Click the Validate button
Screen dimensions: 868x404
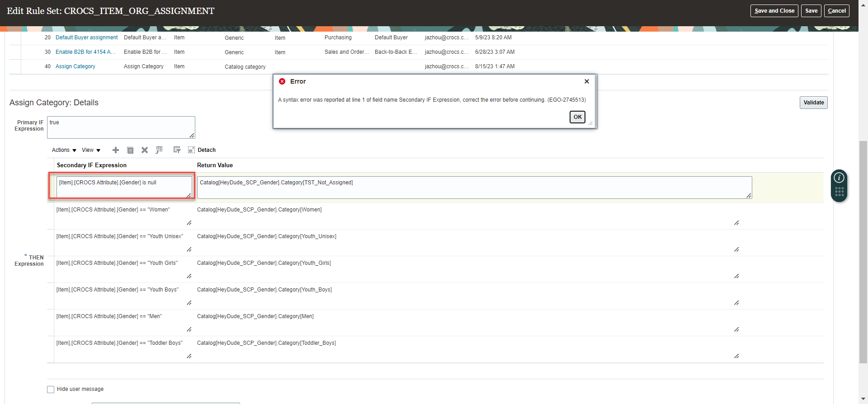[x=814, y=103]
